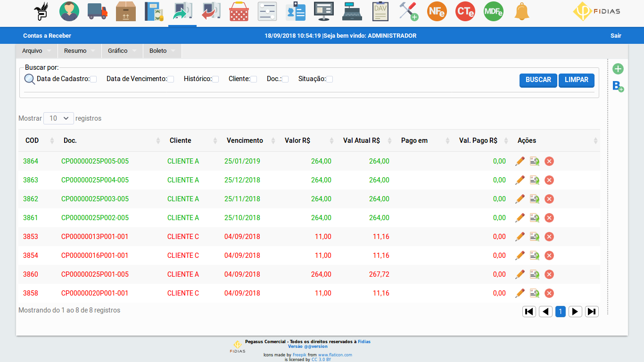Click the green plus icon to add record
The image size is (644, 362).
click(618, 69)
